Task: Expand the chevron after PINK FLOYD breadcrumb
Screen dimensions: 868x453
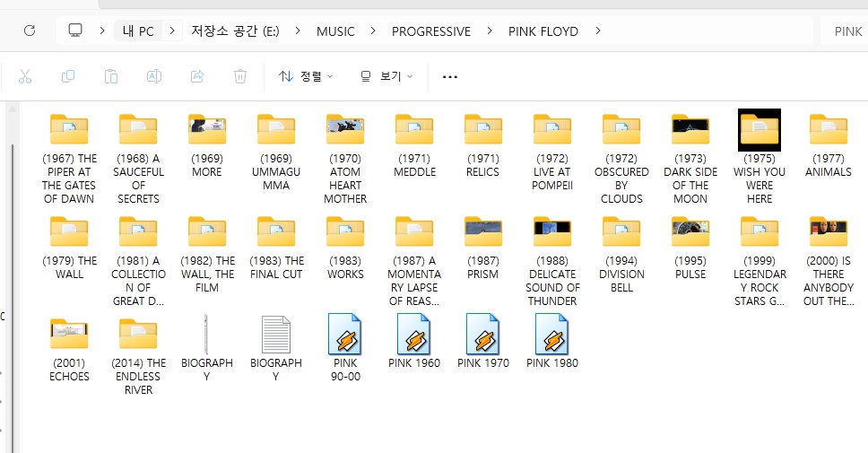Action: [598, 30]
